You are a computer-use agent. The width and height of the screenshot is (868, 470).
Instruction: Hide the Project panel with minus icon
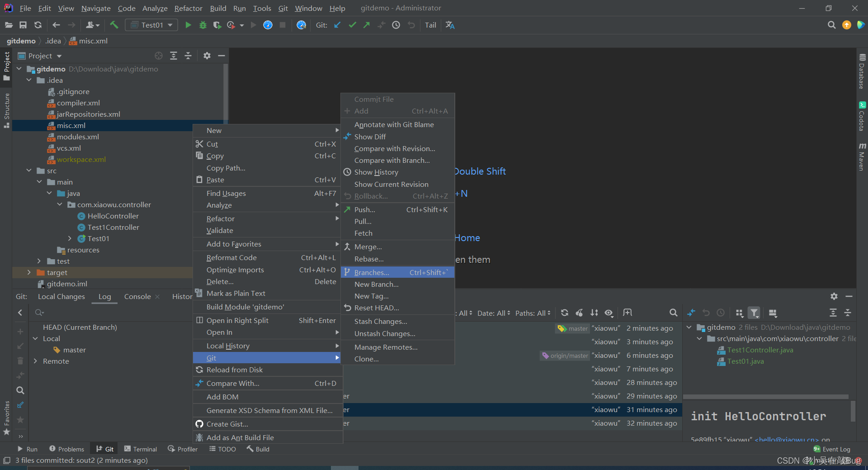click(x=222, y=56)
